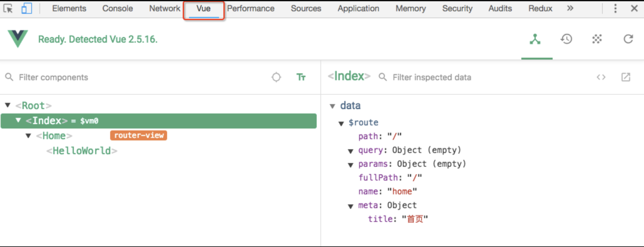Click the element inspector arrow icon
The image size is (644, 247).
8,8
